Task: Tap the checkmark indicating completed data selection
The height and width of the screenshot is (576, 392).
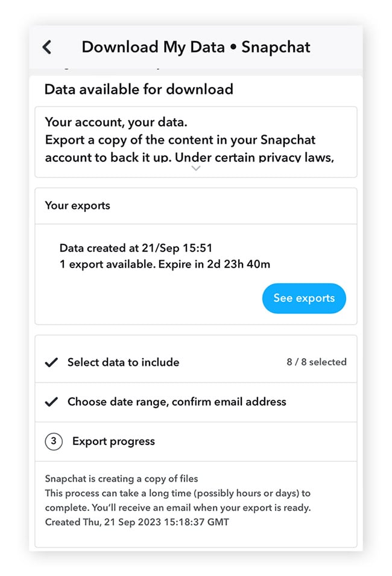Action: pos(51,362)
